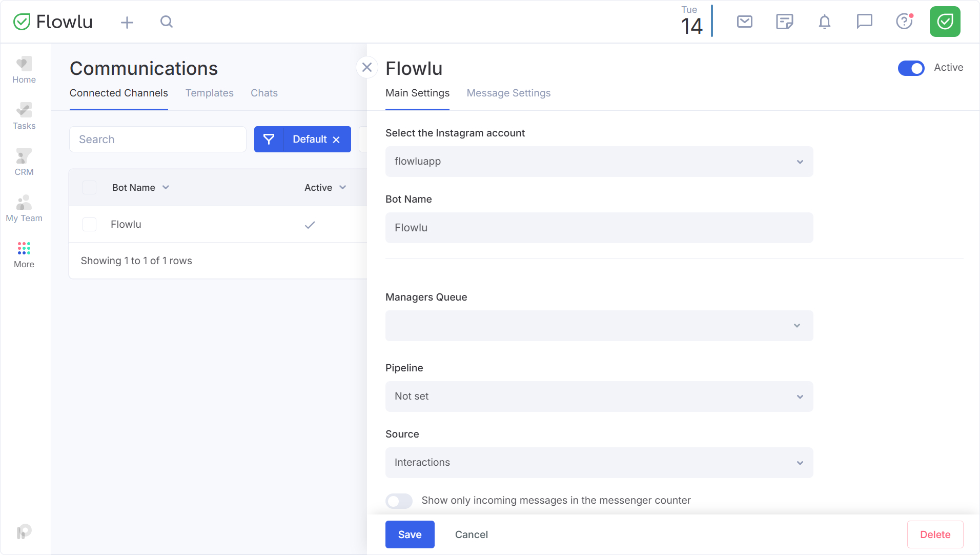Image resolution: width=980 pixels, height=555 pixels.
Task: Click the blue Save button
Action: (x=410, y=534)
